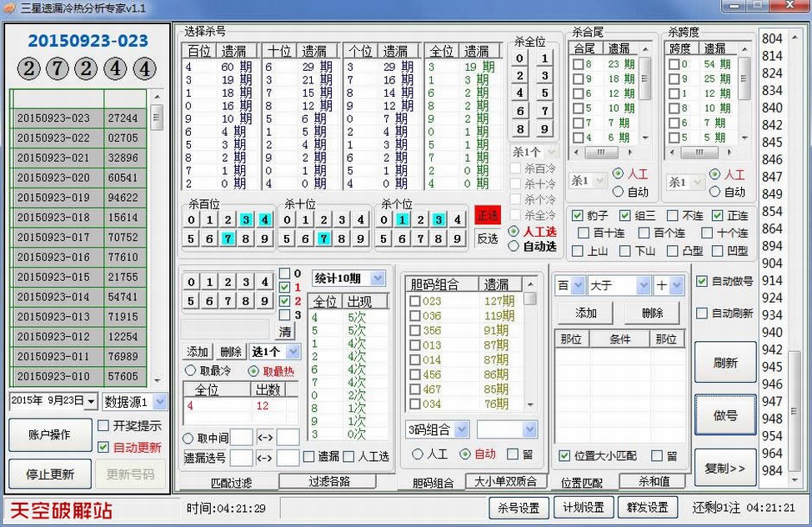
Task: Click the 反选 invert selection button
Action: coord(487,238)
